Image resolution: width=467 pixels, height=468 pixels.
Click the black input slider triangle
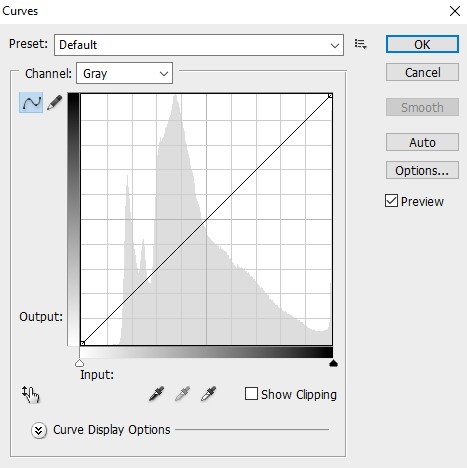[333, 363]
